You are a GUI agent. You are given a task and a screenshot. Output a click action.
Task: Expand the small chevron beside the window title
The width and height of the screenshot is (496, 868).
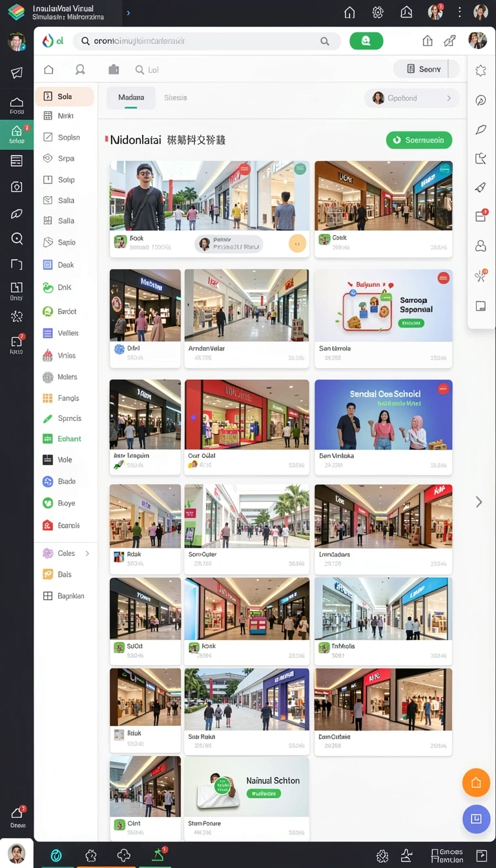coord(129,13)
